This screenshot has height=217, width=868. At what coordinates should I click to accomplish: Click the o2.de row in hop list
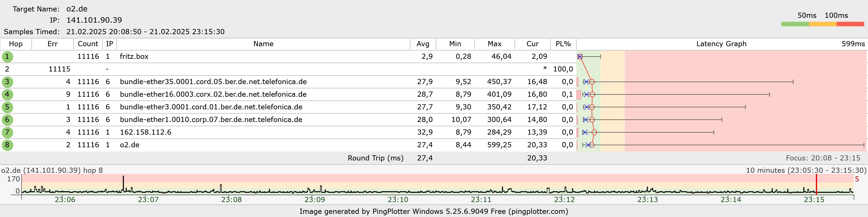coord(130,145)
